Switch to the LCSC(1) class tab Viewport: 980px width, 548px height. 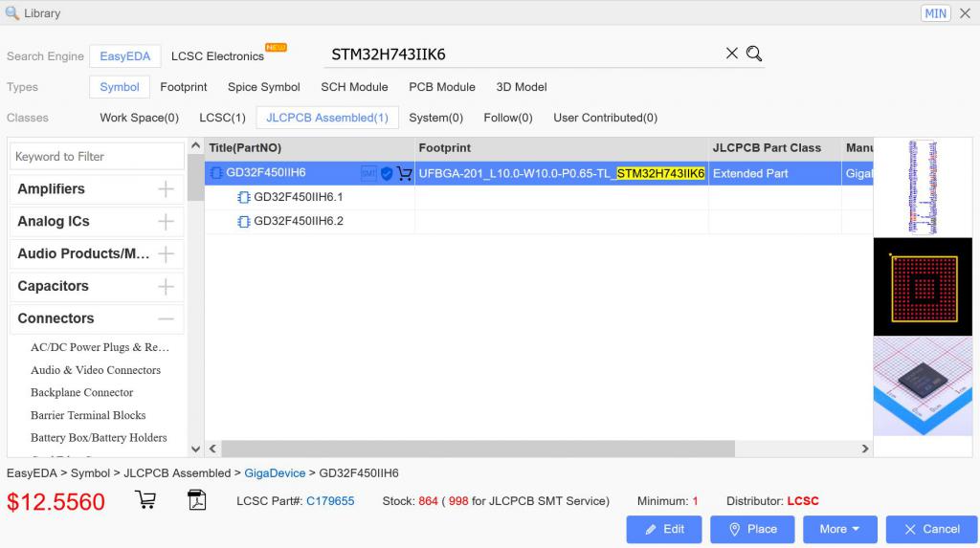click(222, 118)
